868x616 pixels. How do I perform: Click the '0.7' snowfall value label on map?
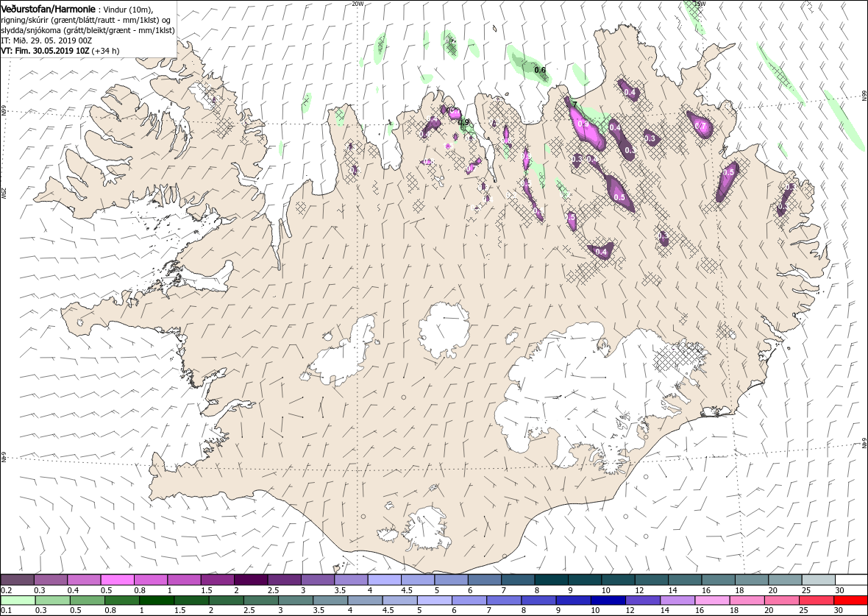point(700,127)
